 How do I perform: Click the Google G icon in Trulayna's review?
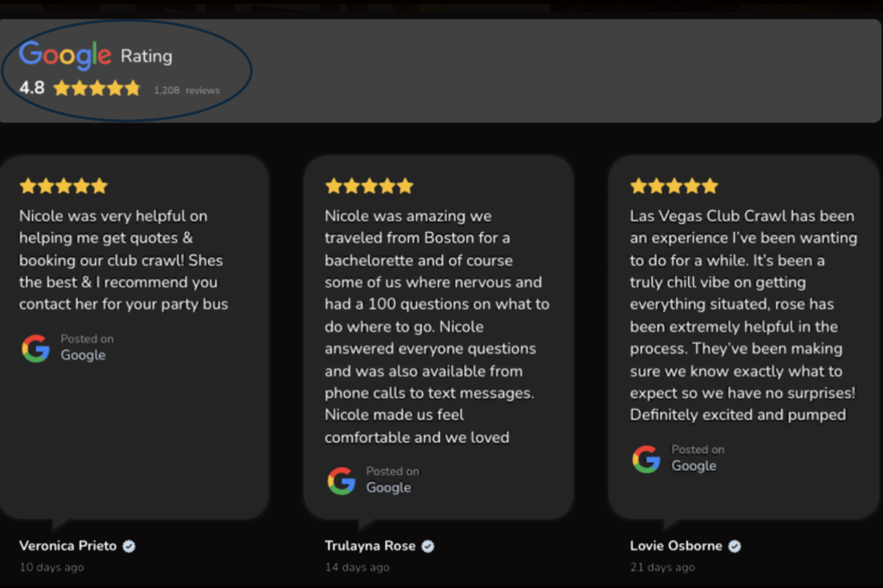click(341, 481)
